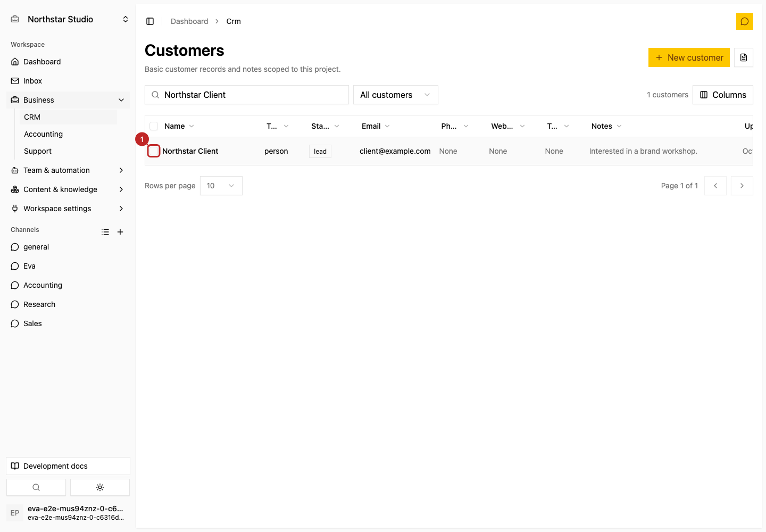Click the channel list view icon
This screenshot has width=766, height=532.
click(x=105, y=232)
